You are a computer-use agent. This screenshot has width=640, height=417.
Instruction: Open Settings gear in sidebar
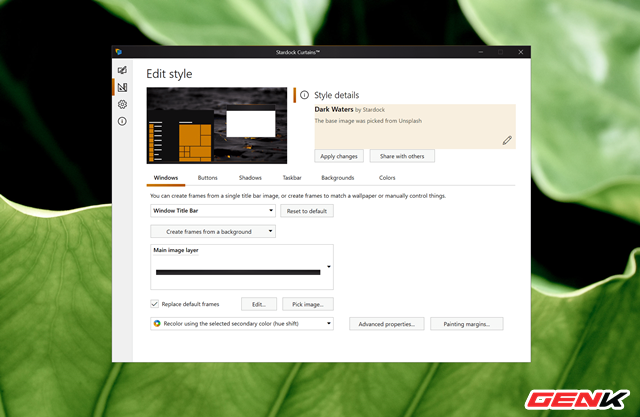click(x=122, y=104)
